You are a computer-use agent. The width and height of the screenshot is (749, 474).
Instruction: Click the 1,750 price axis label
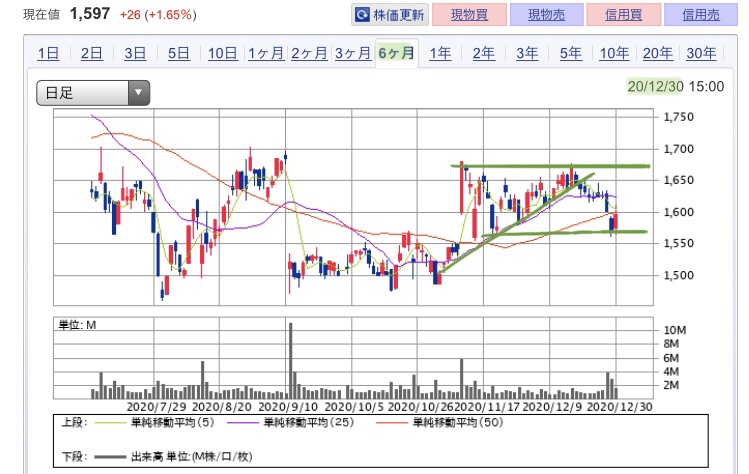coord(678,117)
